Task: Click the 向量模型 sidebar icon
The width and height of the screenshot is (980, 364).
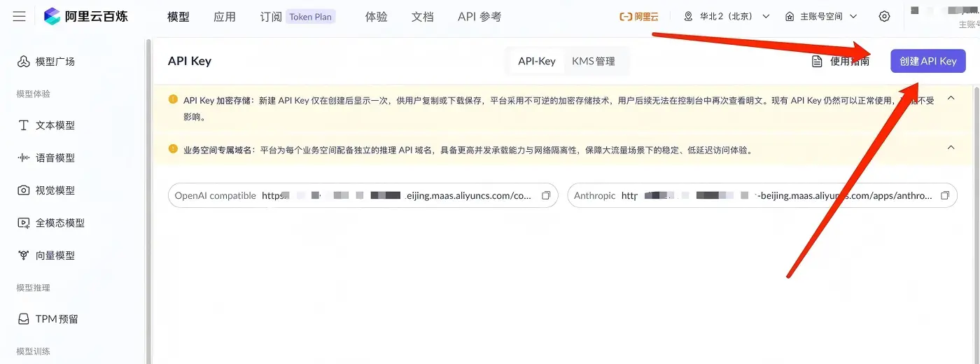Action: pos(24,255)
